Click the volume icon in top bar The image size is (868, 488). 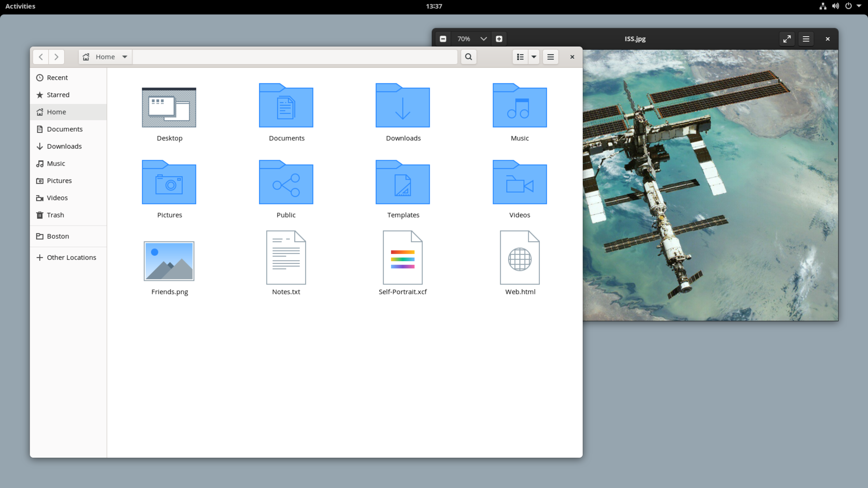pyautogui.click(x=836, y=6)
